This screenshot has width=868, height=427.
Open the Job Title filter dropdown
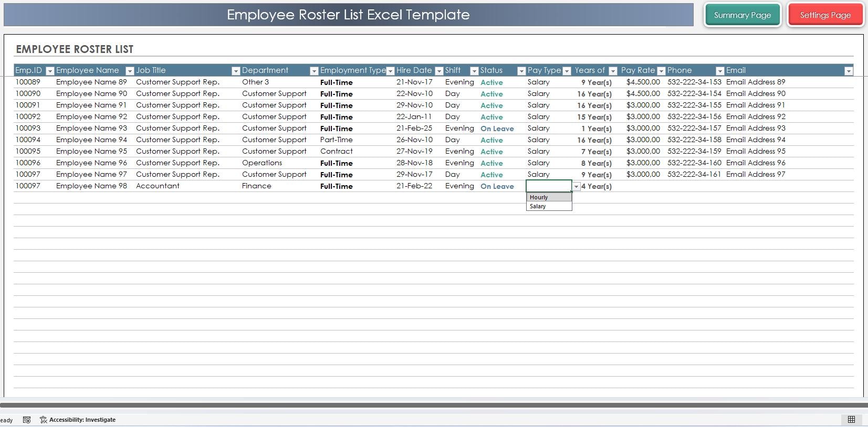click(236, 71)
